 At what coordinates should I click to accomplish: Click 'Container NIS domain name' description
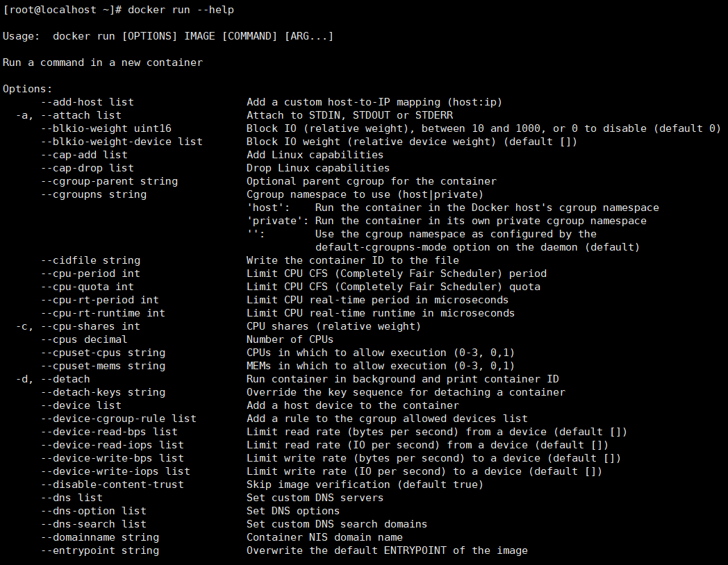(324, 537)
